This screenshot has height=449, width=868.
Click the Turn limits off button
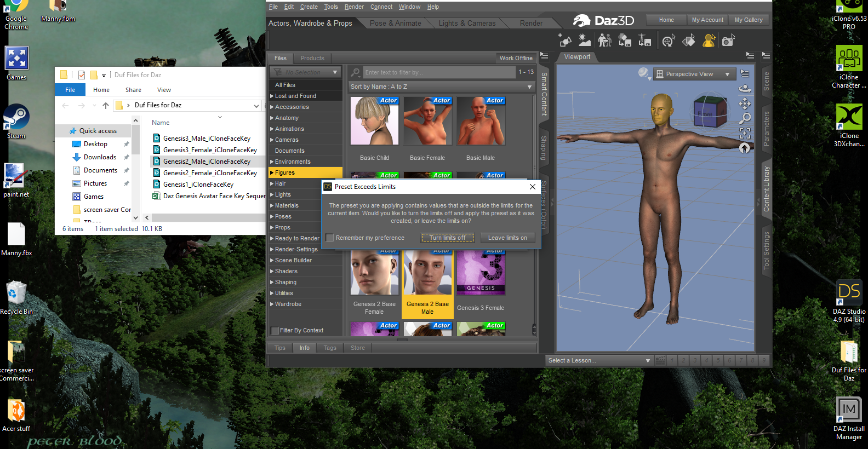tap(448, 238)
